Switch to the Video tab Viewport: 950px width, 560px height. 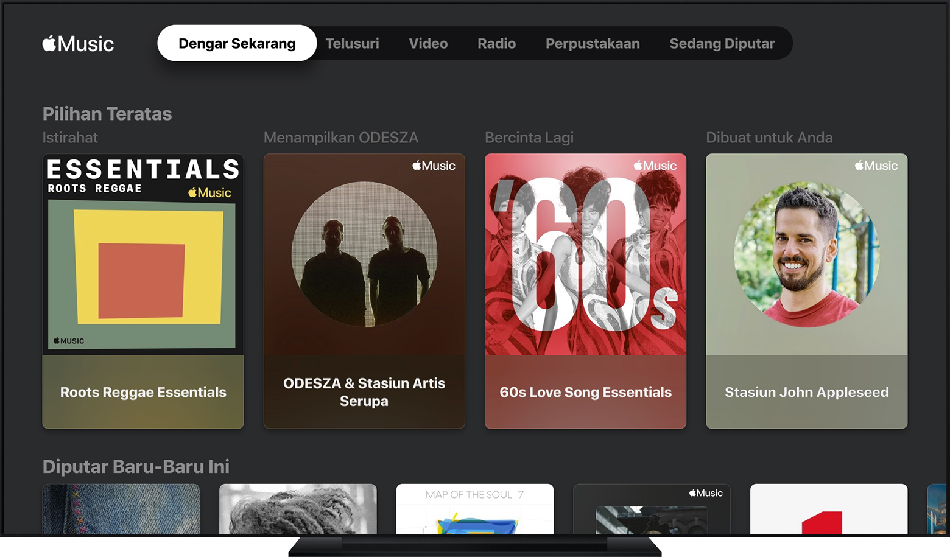pyautogui.click(x=428, y=44)
